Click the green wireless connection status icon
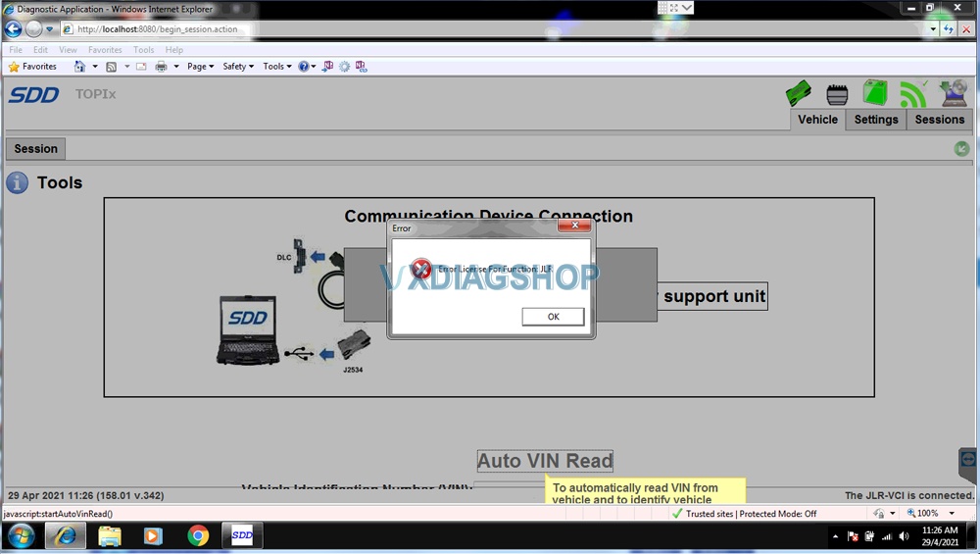 (913, 94)
